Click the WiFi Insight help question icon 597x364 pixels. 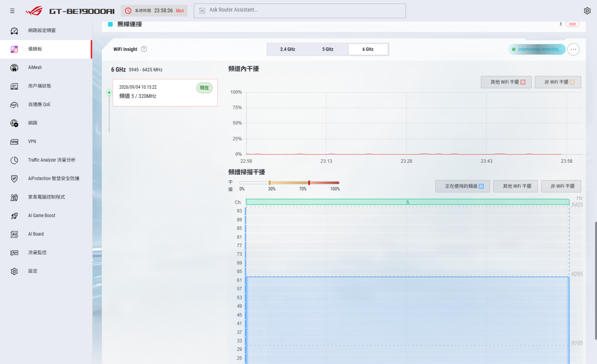pyautogui.click(x=144, y=49)
